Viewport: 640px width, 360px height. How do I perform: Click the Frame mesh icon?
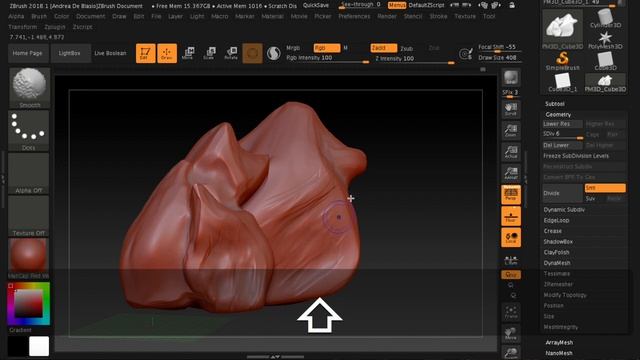click(511, 312)
